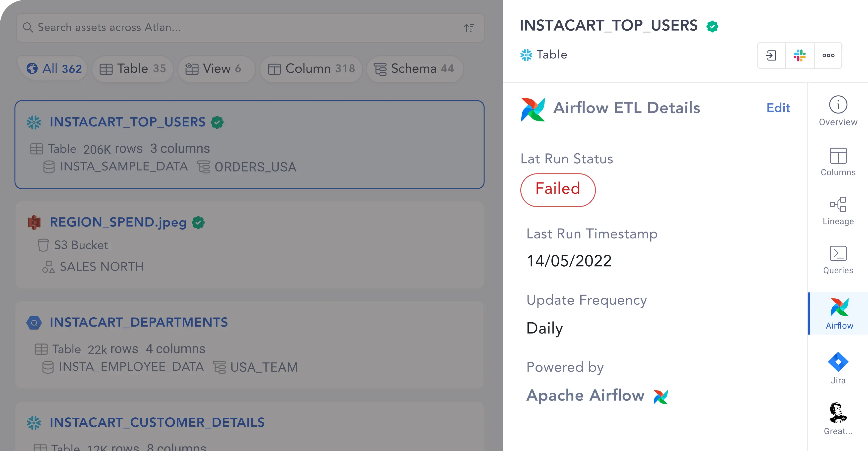Select the Airflow sidebar tab
This screenshot has width=868, height=451.
839,313
